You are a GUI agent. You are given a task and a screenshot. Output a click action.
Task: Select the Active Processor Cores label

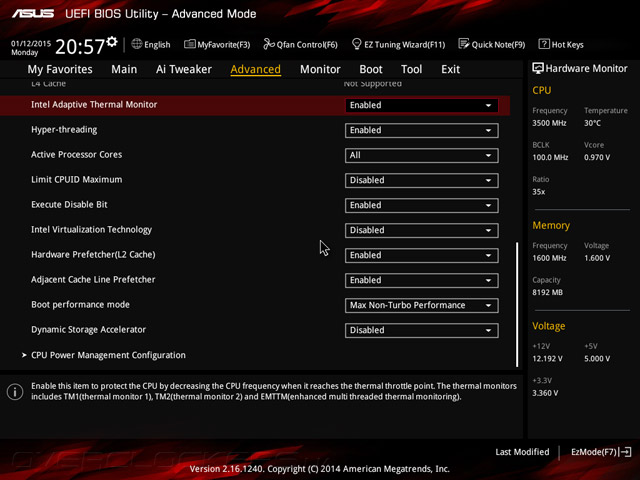(76, 155)
